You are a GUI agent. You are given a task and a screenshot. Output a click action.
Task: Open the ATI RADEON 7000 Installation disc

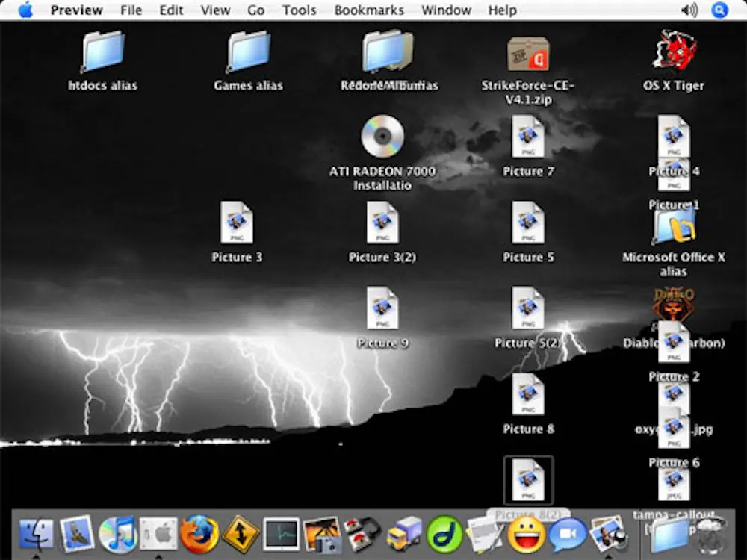click(383, 138)
